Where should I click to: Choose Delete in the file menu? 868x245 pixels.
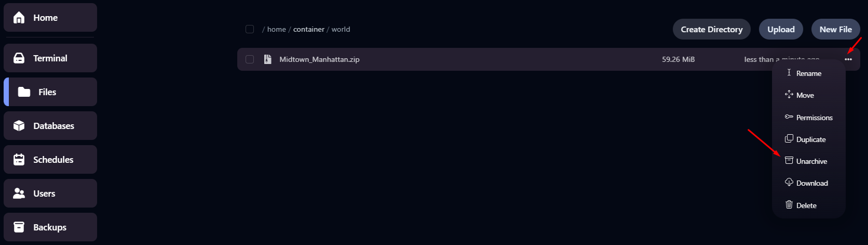tap(806, 205)
